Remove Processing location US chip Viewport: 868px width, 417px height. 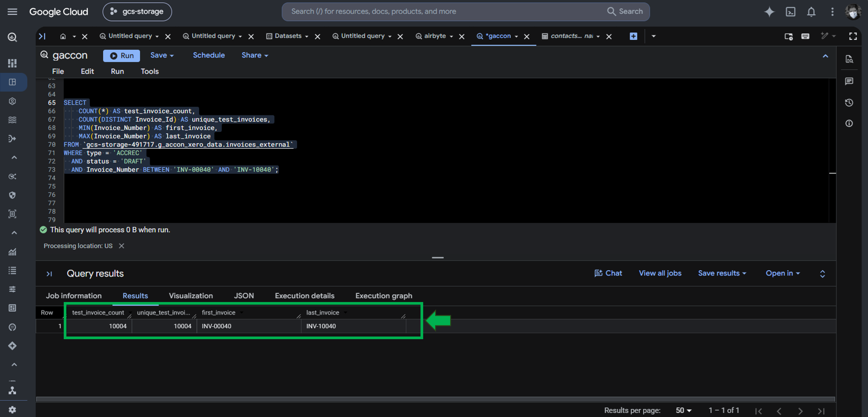coord(121,246)
